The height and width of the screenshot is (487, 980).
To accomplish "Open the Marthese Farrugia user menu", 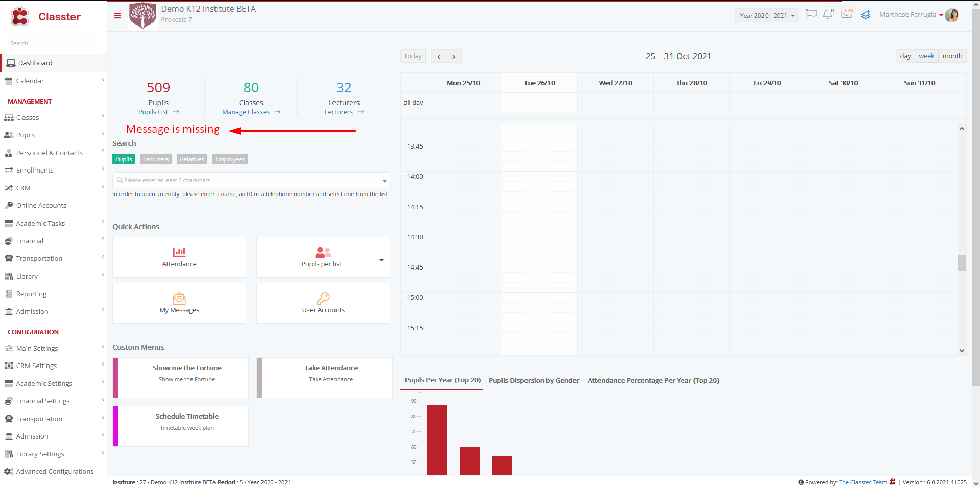I will point(911,15).
